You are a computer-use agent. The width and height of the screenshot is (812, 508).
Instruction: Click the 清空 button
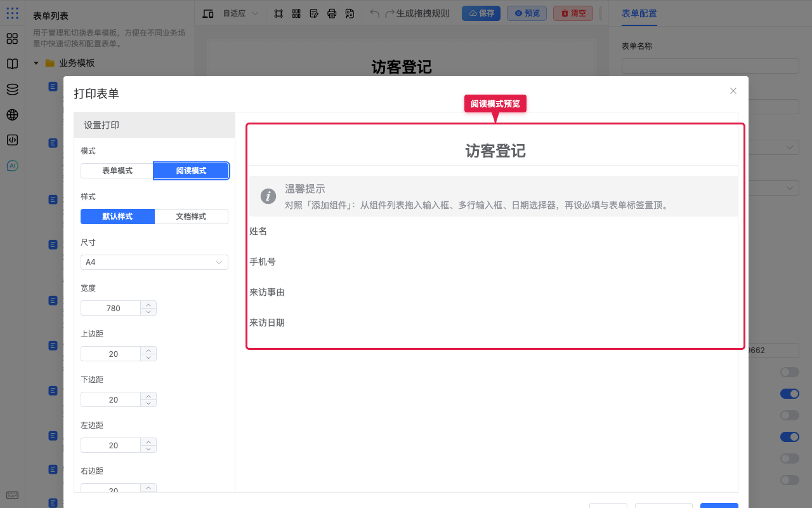pos(573,13)
